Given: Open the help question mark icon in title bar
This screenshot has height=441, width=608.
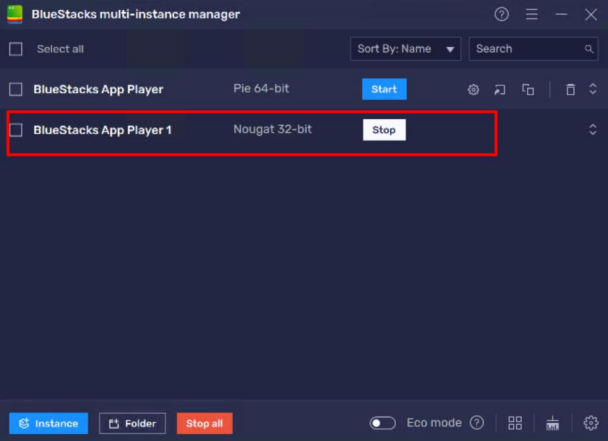Looking at the screenshot, I should pos(501,15).
